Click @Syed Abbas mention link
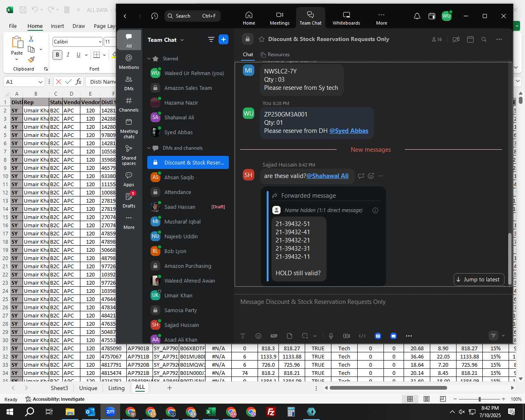The image size is (525, 420). 349,131
